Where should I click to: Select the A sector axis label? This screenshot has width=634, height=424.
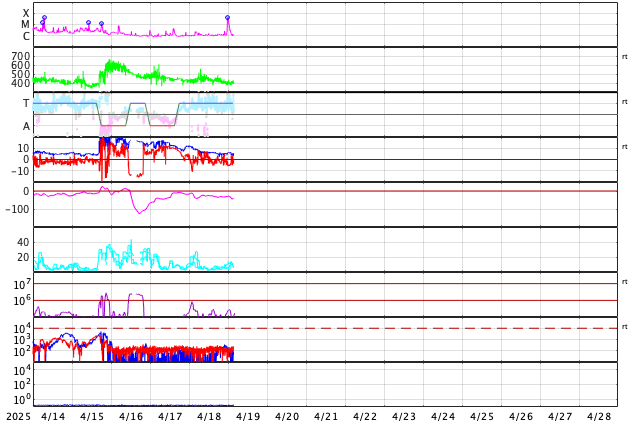pos(26,127)
